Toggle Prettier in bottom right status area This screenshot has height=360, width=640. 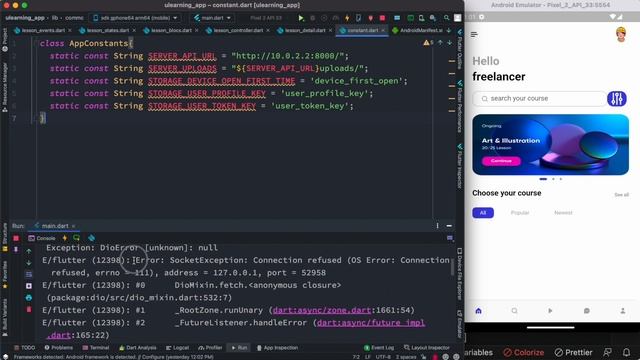pyautogui.click(x=573, y=352)
